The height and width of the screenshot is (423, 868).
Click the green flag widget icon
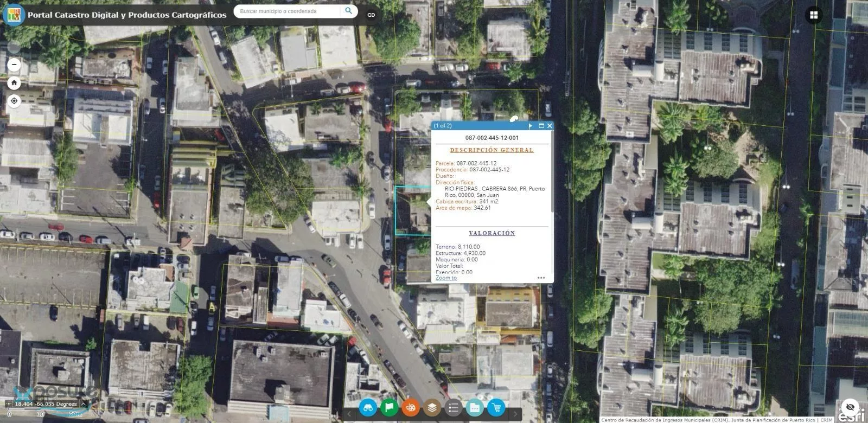389,407
